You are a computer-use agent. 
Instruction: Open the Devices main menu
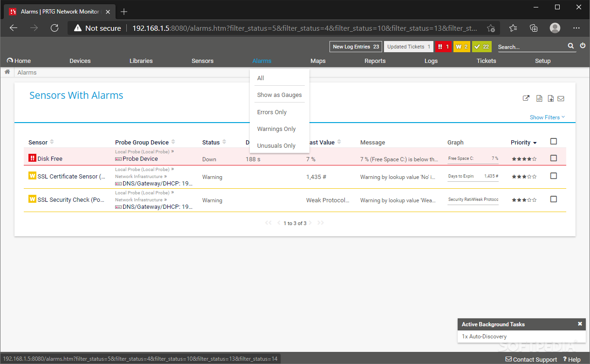tap(80, 61)
